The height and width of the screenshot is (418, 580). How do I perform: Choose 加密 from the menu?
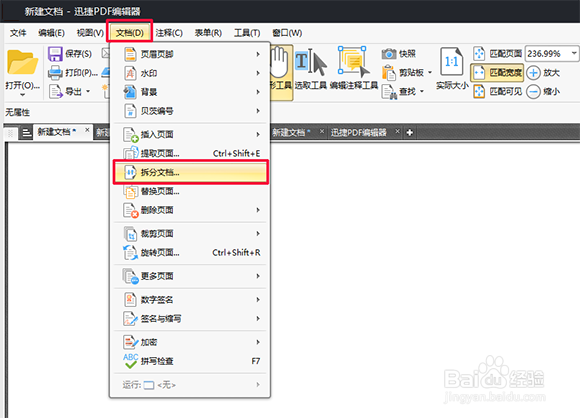pos(191,342)
